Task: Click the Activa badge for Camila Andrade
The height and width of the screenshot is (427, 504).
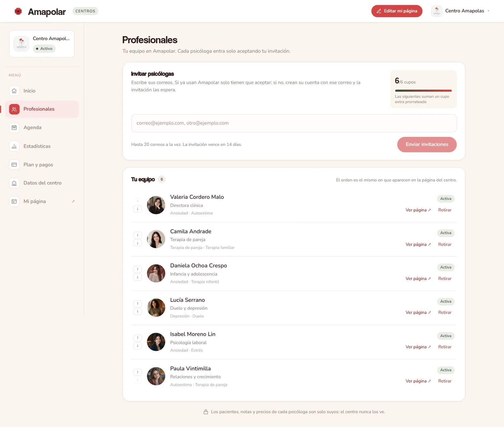Action: click(446, 233)
